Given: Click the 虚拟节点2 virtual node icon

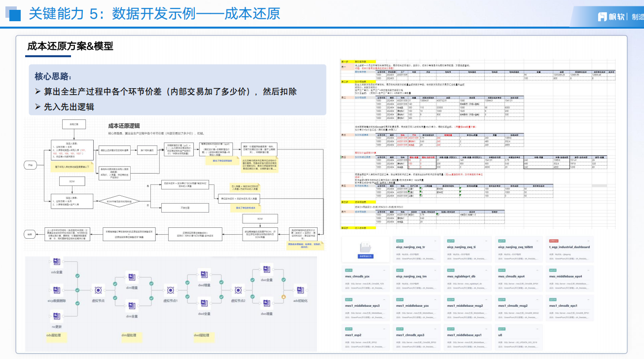Looking at the screenshot, I should coord(238,291).
